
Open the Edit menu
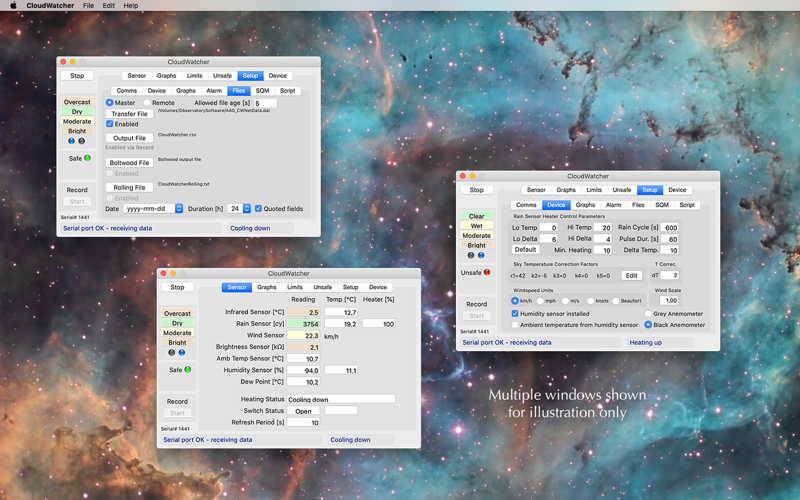click(x=109, y=6)
